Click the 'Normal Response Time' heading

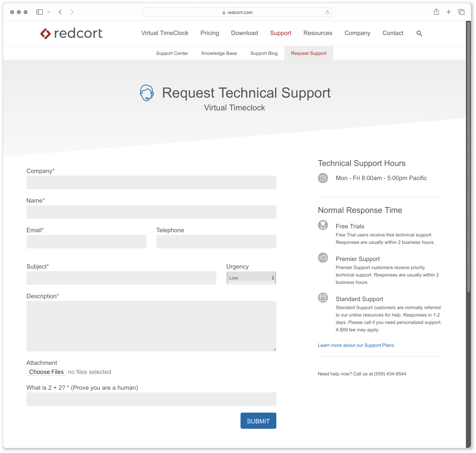360,210
